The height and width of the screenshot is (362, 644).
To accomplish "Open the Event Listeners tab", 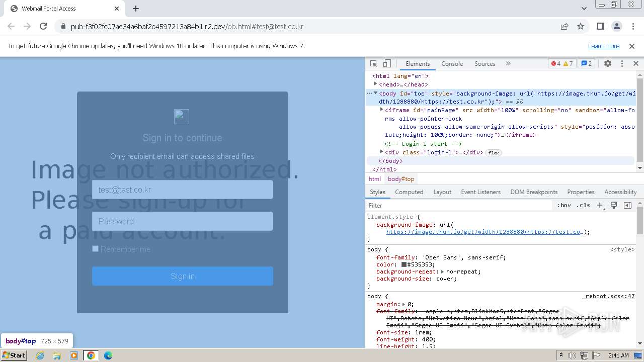I will click(x=480, y=192).
